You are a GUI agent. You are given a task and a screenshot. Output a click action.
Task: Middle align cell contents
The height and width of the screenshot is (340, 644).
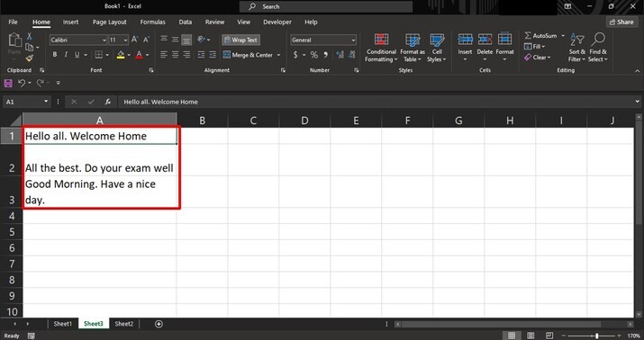pos(176,40)
